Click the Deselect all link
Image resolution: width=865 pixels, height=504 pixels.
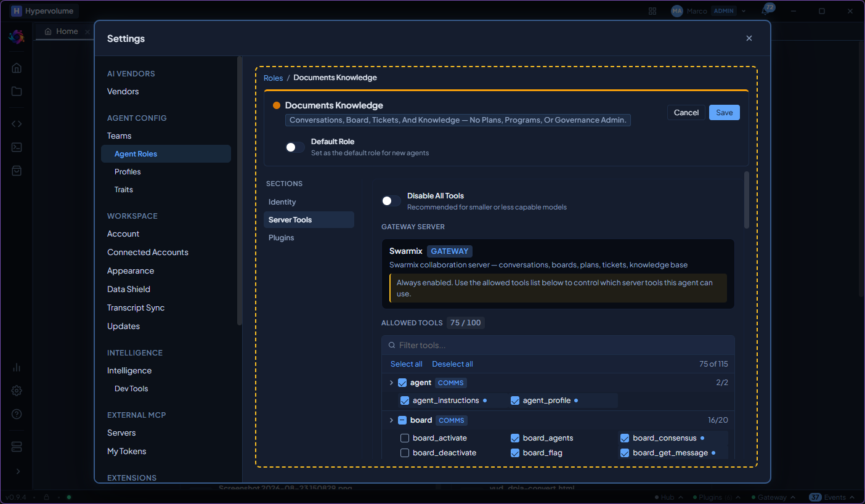(x=453, y=364)
